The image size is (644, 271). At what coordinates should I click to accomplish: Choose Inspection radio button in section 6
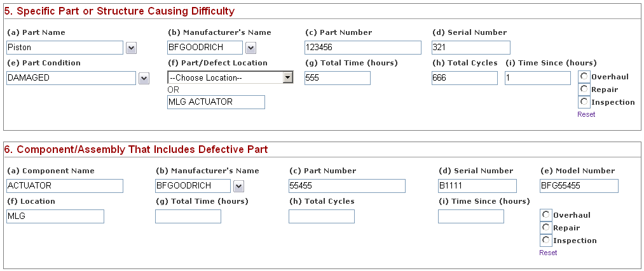click(x=545, y=240)
